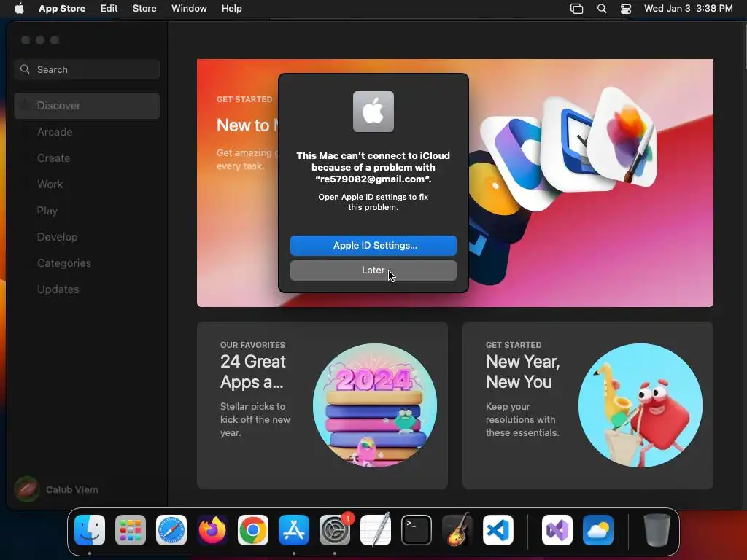Open the New Year, New You card
747x560 pixels.
click(587, 405)
